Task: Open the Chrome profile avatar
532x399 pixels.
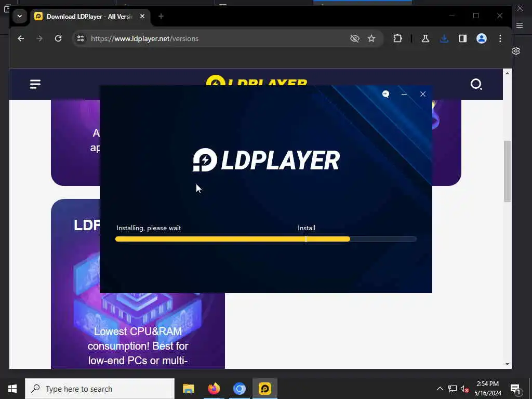Action: click(x=482, y=38)
